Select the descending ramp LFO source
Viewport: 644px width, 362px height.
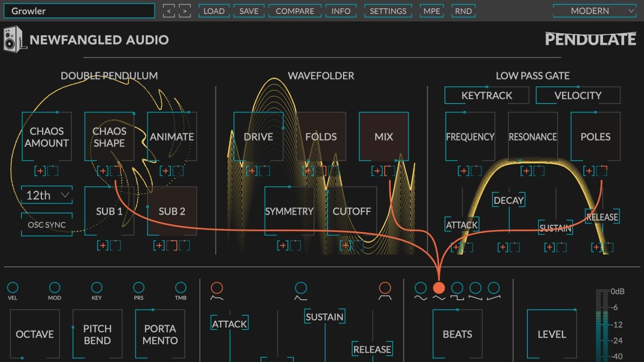tap(475, 288)
